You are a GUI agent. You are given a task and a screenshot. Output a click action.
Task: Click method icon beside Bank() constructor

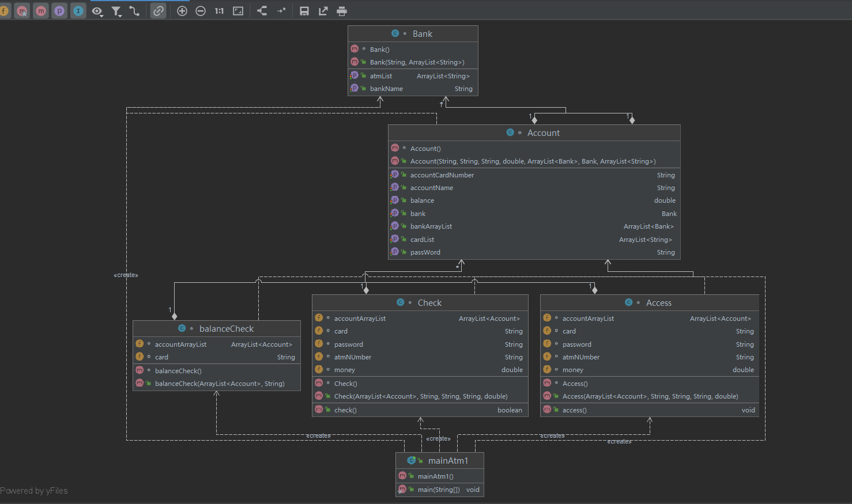pyautogui.click(x=355, y=49)
